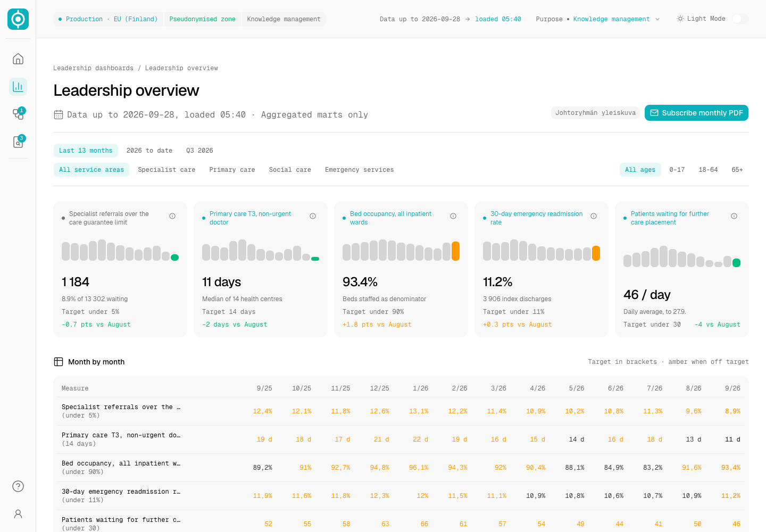Show info for Primary care T3 card
The width and height of the screenshot is (766, 532).
[x=313, y=216]
